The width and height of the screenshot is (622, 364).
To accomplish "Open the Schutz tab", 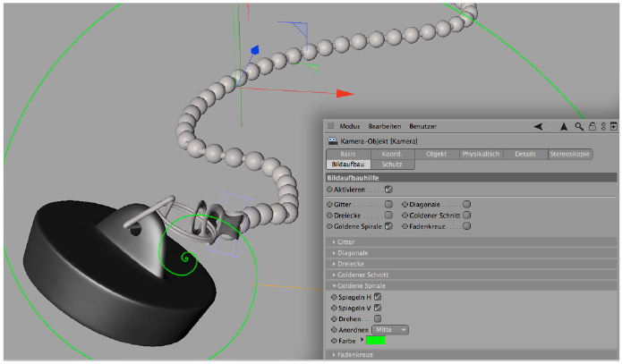I will pos(392,165).
